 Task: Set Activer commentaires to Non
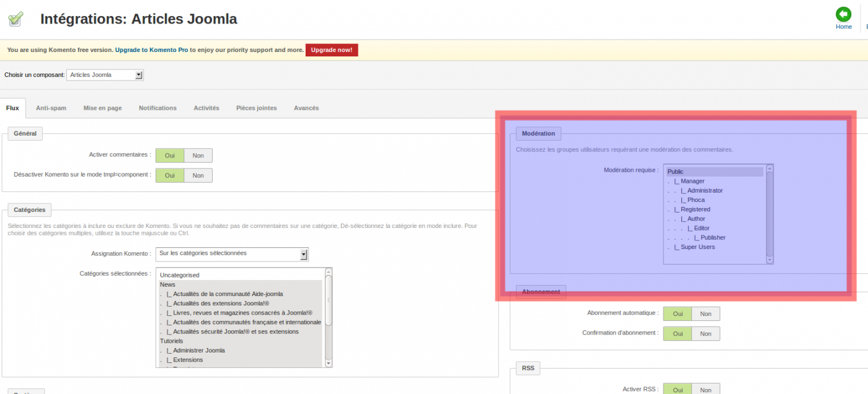198,155
